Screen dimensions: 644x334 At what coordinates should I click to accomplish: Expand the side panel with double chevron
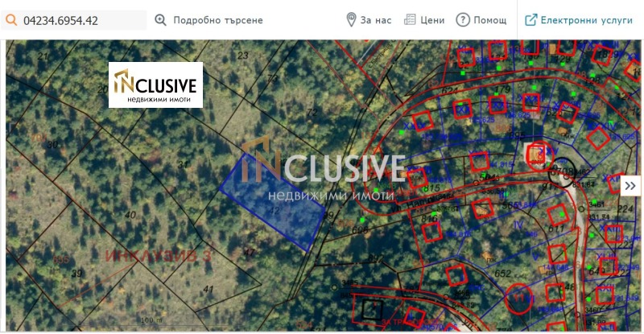[630, 186]
